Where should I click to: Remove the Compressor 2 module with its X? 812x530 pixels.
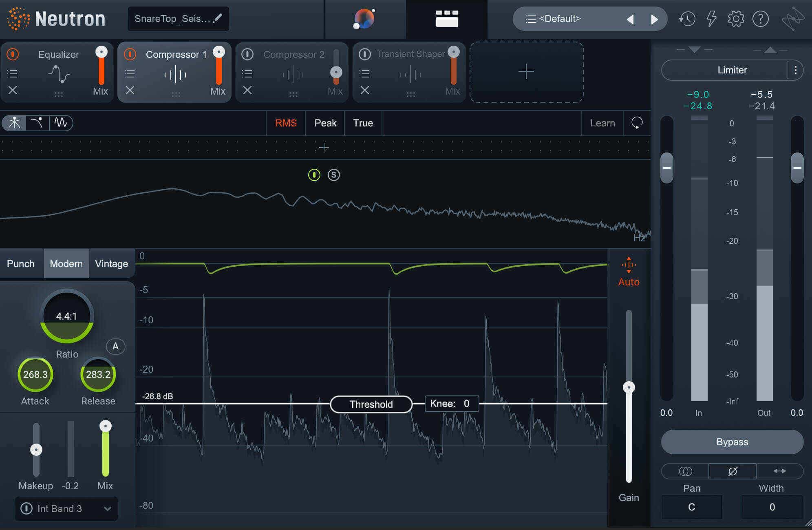click(247, 90)
